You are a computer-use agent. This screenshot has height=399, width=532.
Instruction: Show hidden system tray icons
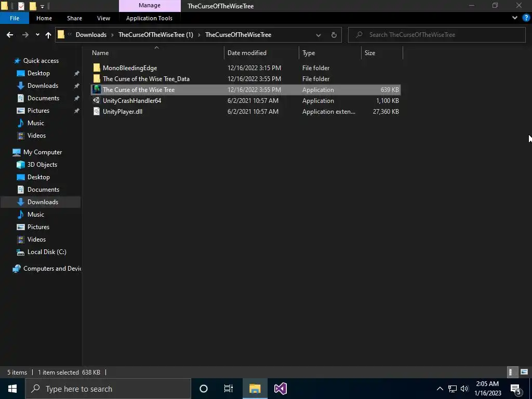[x=440, y=389]
